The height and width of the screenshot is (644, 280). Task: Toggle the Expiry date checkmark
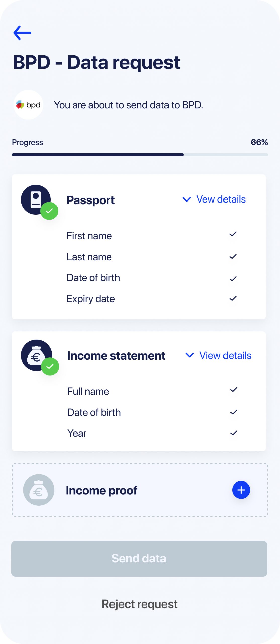click(x=233, y=298)
